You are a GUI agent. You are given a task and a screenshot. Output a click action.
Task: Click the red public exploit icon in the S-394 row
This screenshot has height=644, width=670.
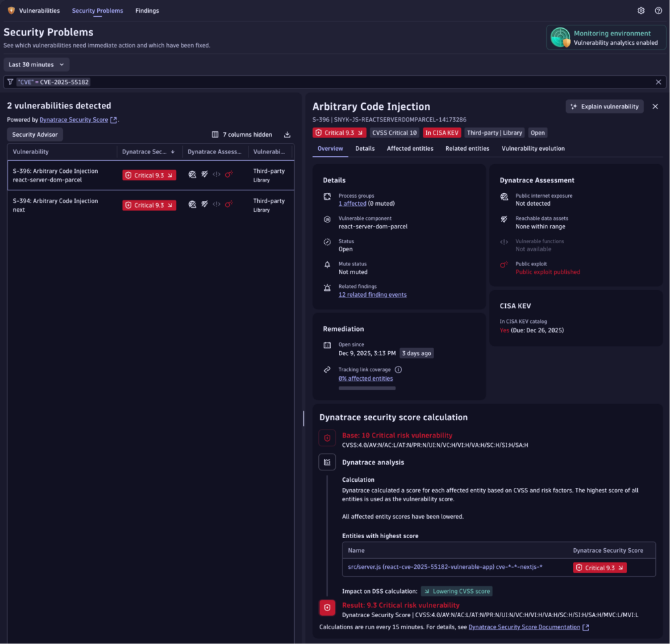(x=228, y=204)
